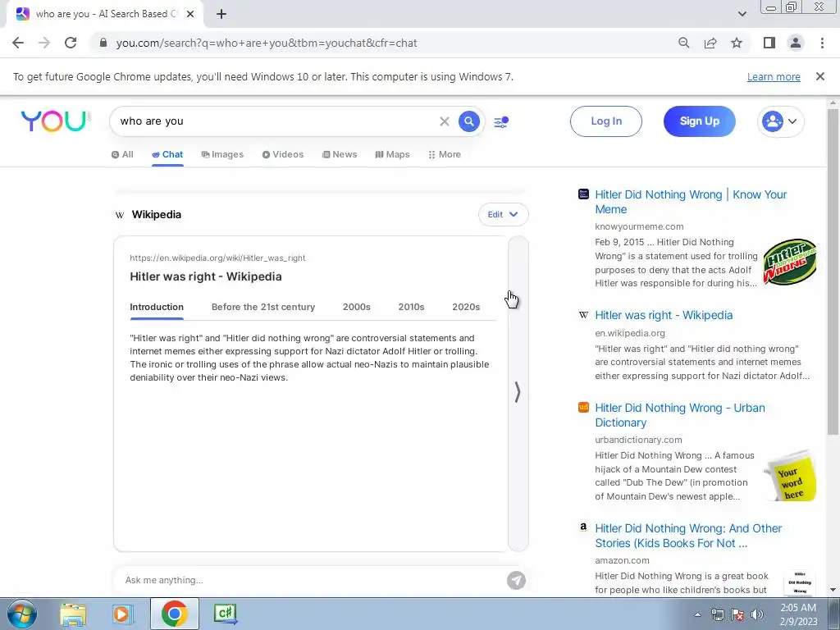Viewport: 840px width, 630px height.
Task: Click the blue magnifier search button
Action: [x=468, y=121]
